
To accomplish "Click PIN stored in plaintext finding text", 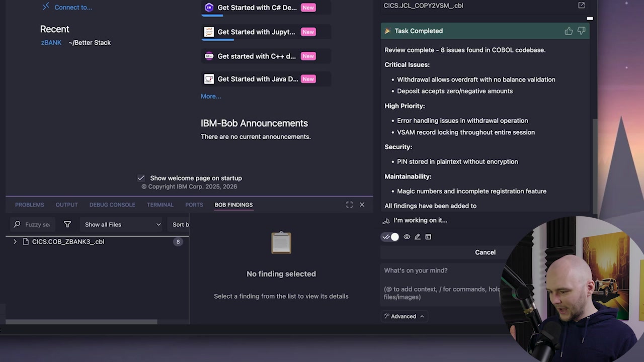I will point(457,162).
